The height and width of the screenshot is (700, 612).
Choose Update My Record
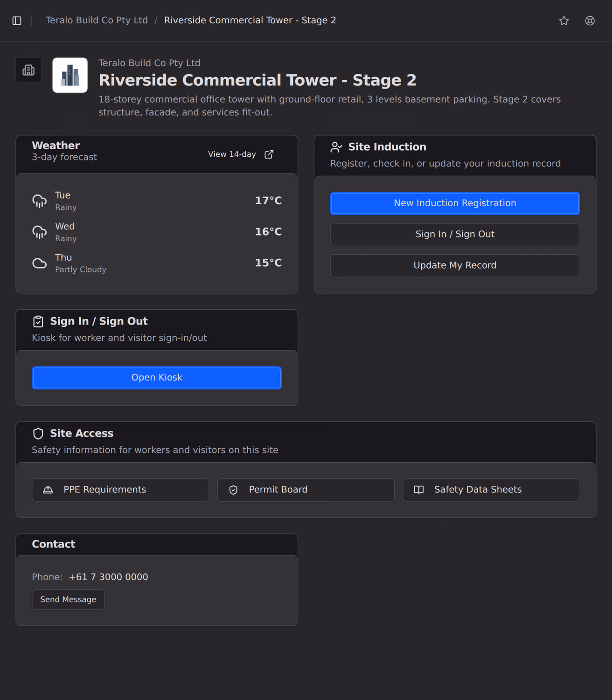(x=455, y=265)
